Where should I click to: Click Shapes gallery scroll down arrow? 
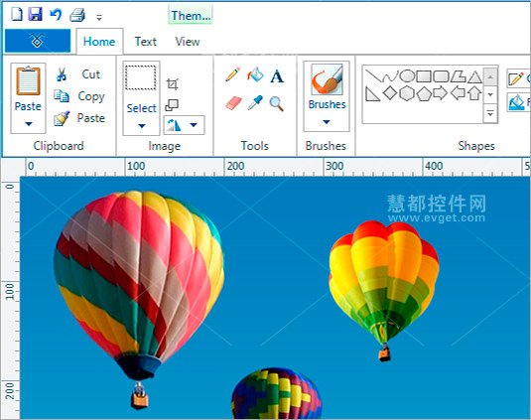point(490,95)
